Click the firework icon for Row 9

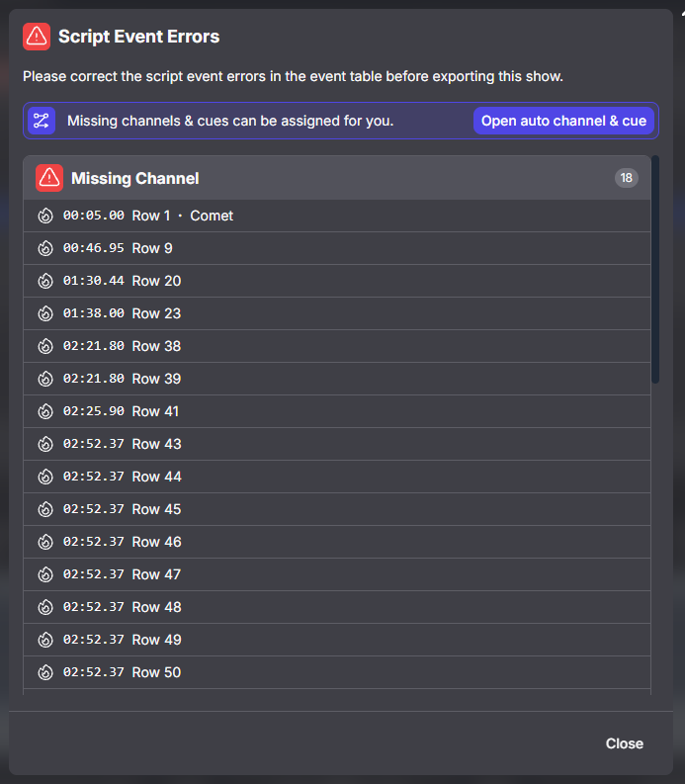tap(45, 248)
